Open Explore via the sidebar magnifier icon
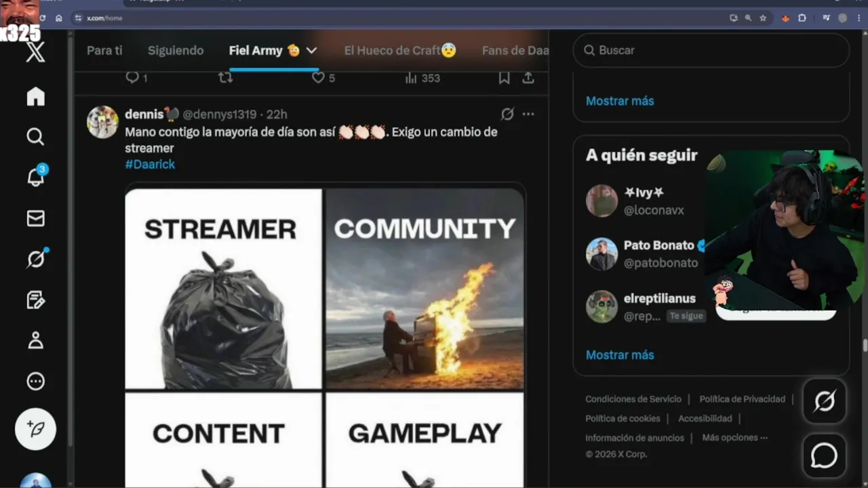868x488 pixels. [x=35, y=136]
